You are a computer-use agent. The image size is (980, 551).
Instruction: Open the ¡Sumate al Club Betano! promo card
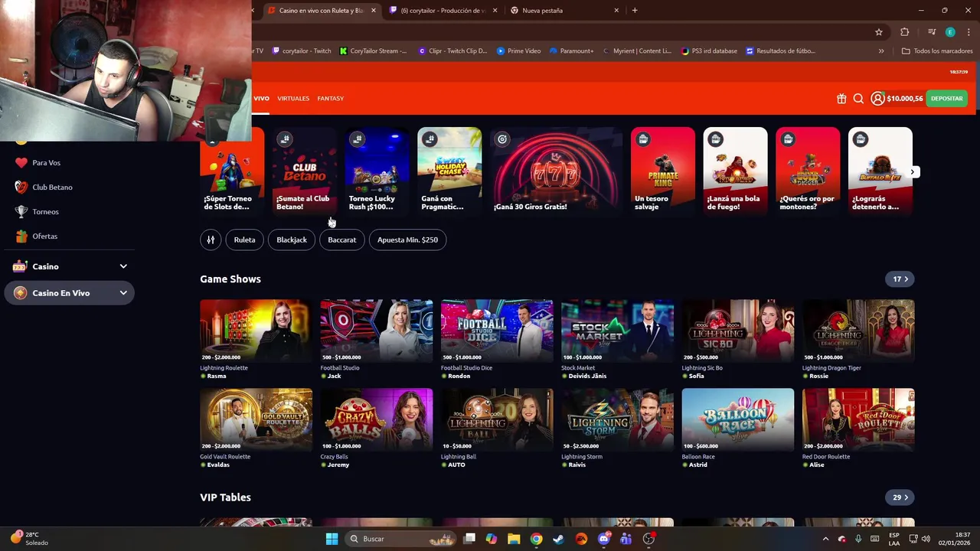pos(305,171)
